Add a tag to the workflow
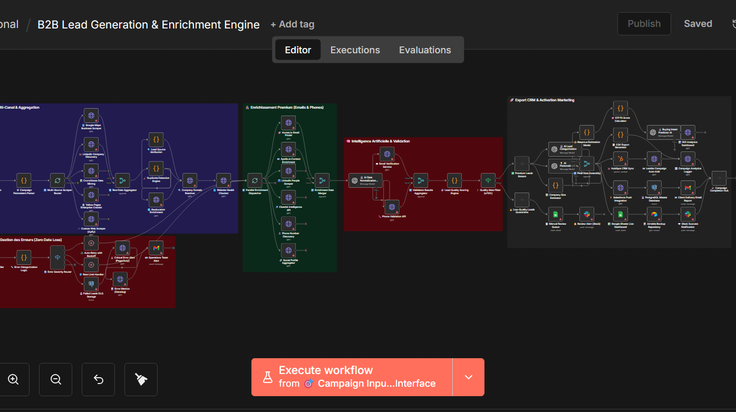This screenshot has width=736, height=412. (x=292, y=24)
